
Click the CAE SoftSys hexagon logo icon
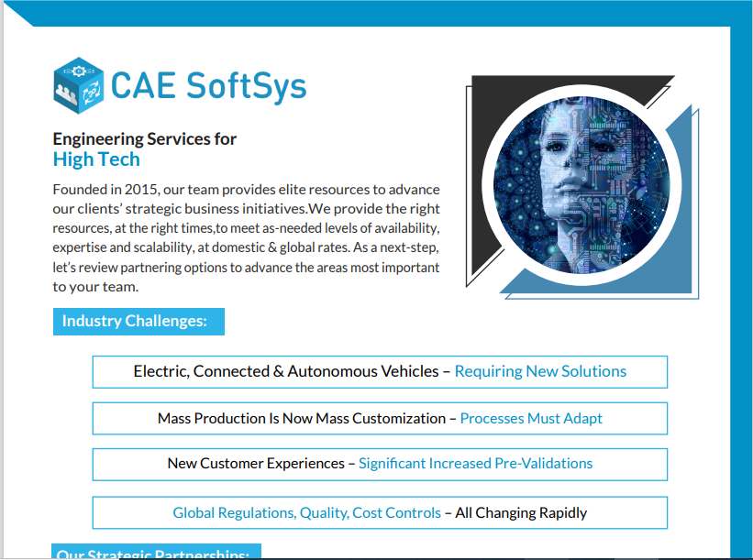pos(79,85)
